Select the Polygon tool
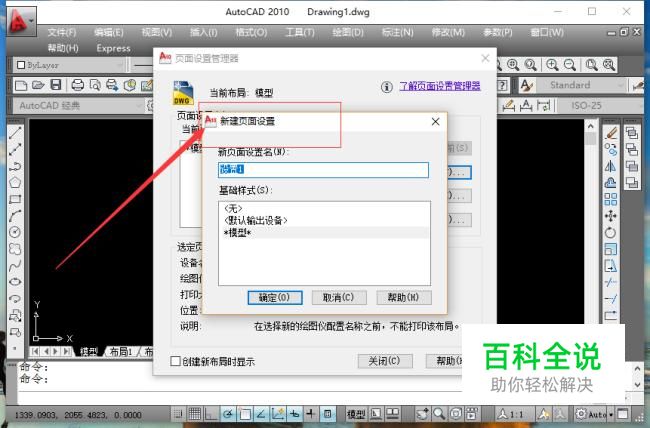The height and width of the screenshot is (428, 650). 15,182
